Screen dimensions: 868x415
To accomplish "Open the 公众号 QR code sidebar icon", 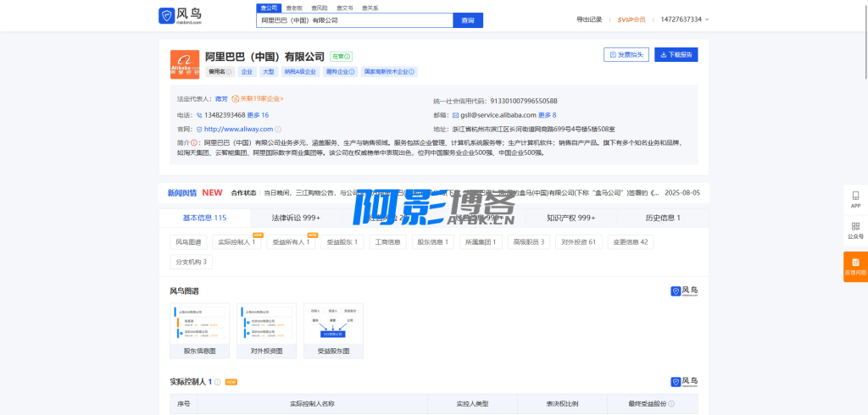I will [855, 230].
